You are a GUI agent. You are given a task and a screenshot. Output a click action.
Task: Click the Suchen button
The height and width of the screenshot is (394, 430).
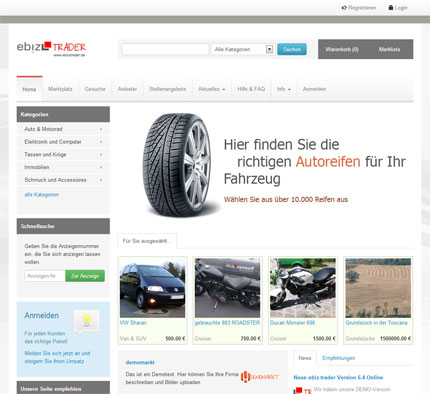tap(292, 49)
